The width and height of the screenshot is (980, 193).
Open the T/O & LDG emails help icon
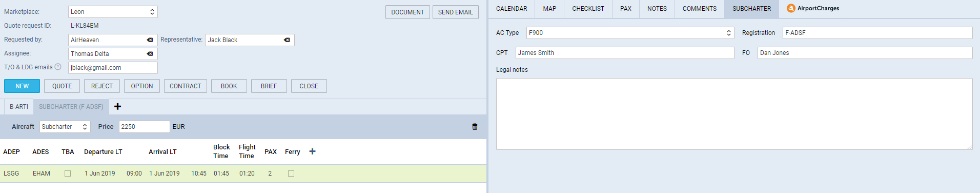(58, 67)
